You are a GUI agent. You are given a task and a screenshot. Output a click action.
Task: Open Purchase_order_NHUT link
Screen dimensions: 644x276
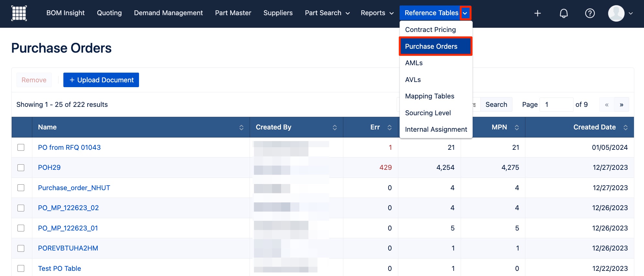tap(74, 188)
